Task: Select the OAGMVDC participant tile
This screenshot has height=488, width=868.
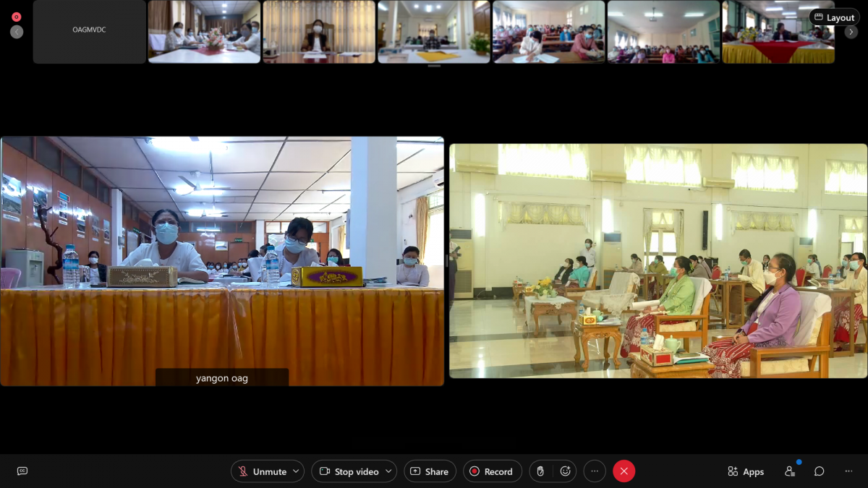Action: pos(89,31)
